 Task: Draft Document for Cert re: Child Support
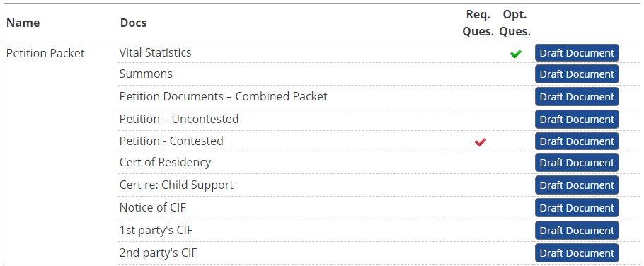pos(577,185)
